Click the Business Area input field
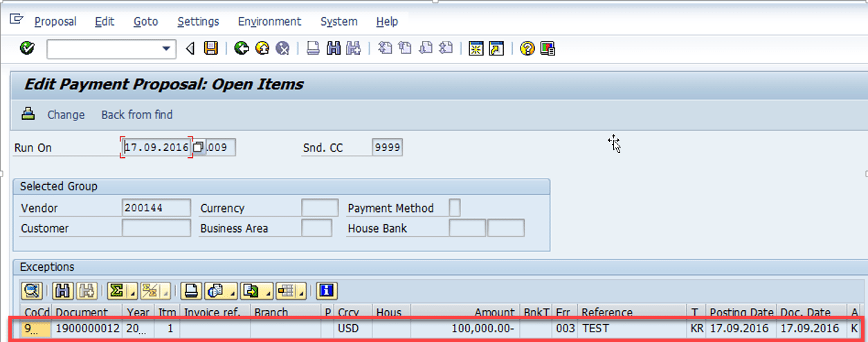 point(317,228)
